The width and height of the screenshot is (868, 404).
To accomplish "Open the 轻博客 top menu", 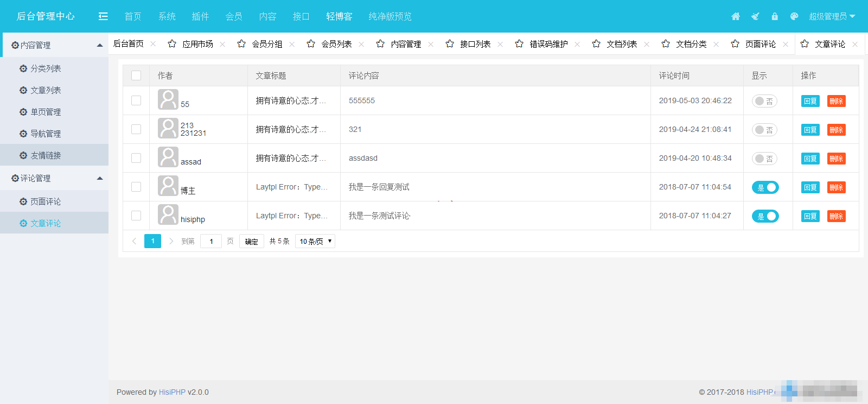I will 339,16.
